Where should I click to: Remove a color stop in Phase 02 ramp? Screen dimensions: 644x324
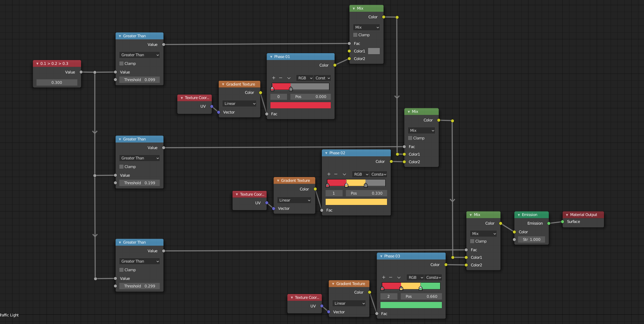click(336, 174)
